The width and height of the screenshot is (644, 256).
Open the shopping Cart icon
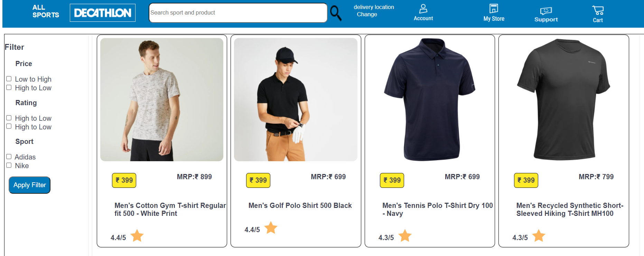598,10
